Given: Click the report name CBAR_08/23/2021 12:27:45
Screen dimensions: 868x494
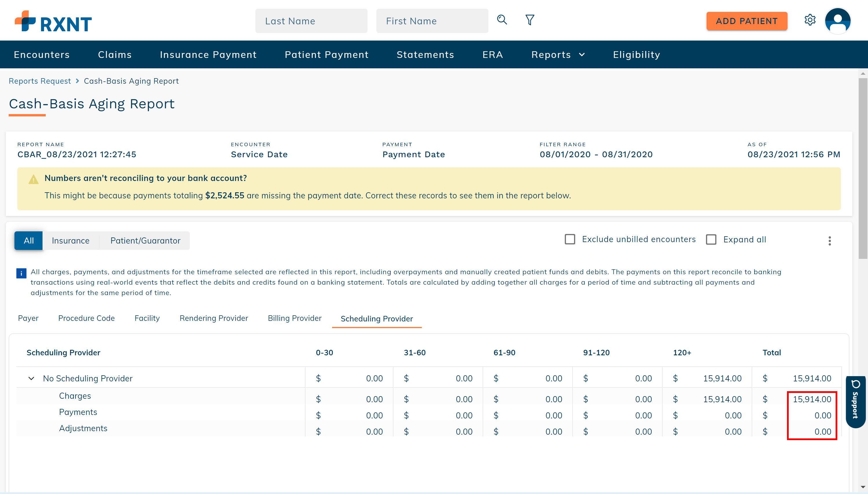Looking at the screenshot, I should click(x=77, y=155).
